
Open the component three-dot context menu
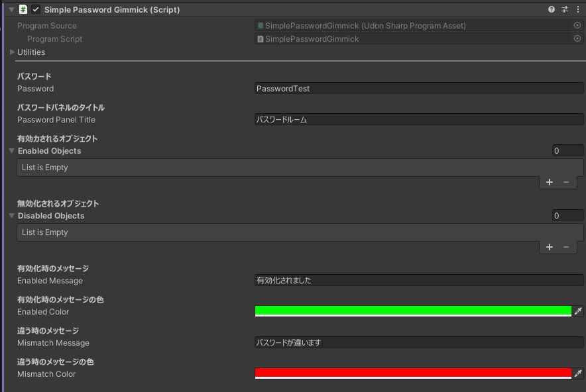pos(578,9)
